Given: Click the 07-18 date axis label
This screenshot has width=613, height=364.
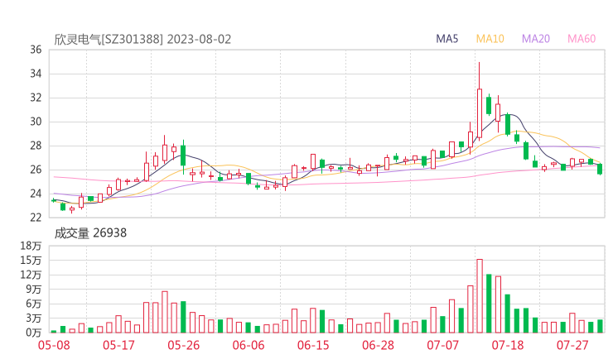Looking at the screenshot, I should tap(508, 345).
